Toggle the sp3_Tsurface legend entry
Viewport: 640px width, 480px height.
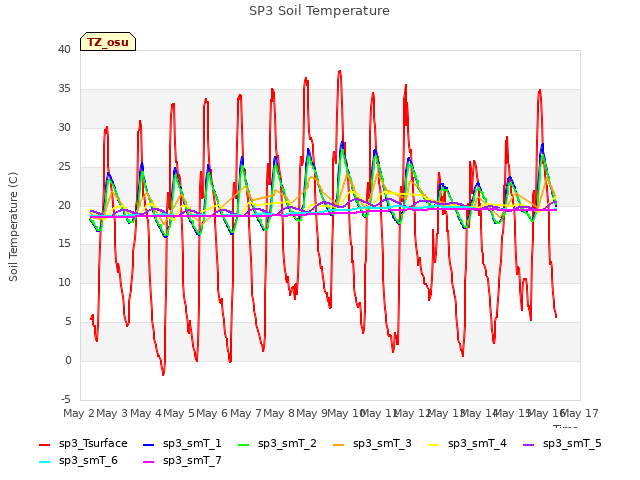pyautogui.click(x=83, y=444)
